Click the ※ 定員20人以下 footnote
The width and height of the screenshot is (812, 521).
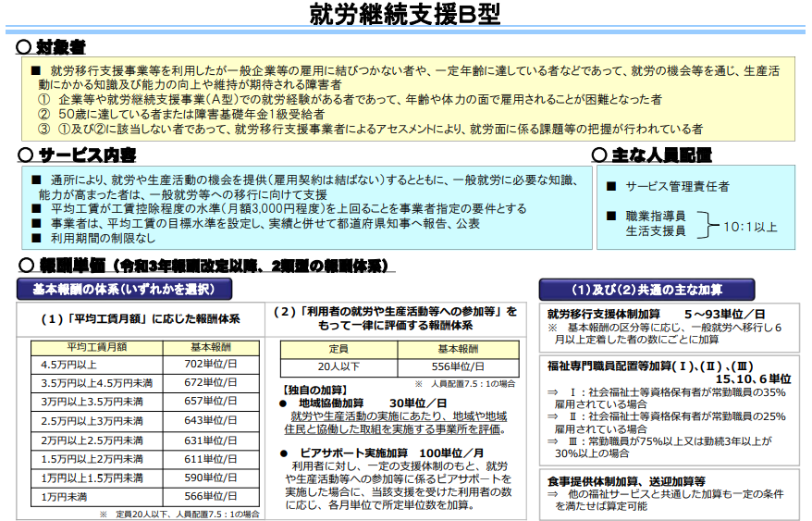click(x=179, y=515)
